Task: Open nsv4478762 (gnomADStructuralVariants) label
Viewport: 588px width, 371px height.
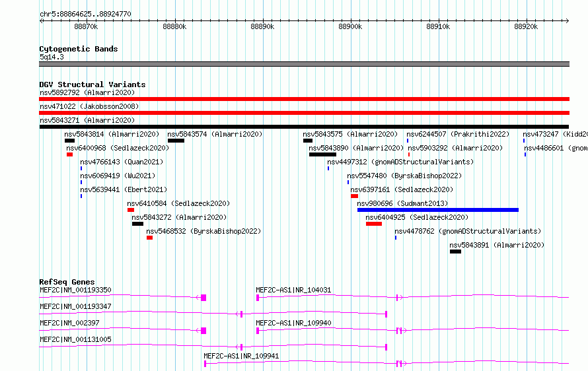Action: coord(468,231)
